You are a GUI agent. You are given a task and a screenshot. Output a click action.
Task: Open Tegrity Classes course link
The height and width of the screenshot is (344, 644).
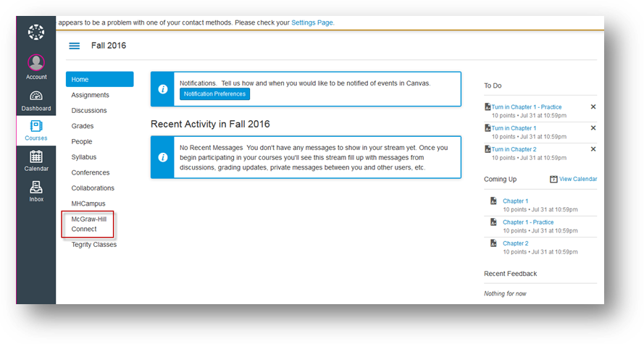[x=94, y=245]
